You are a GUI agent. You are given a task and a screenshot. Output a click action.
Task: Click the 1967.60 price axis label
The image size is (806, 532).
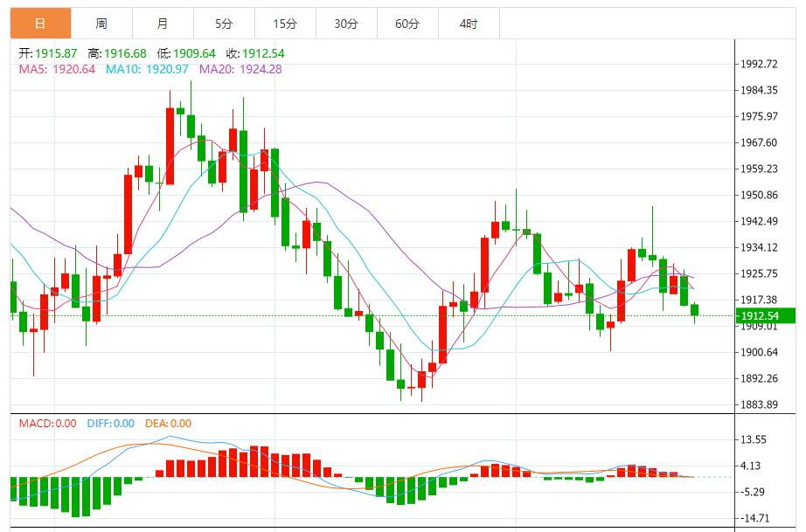tap(759, 142)
